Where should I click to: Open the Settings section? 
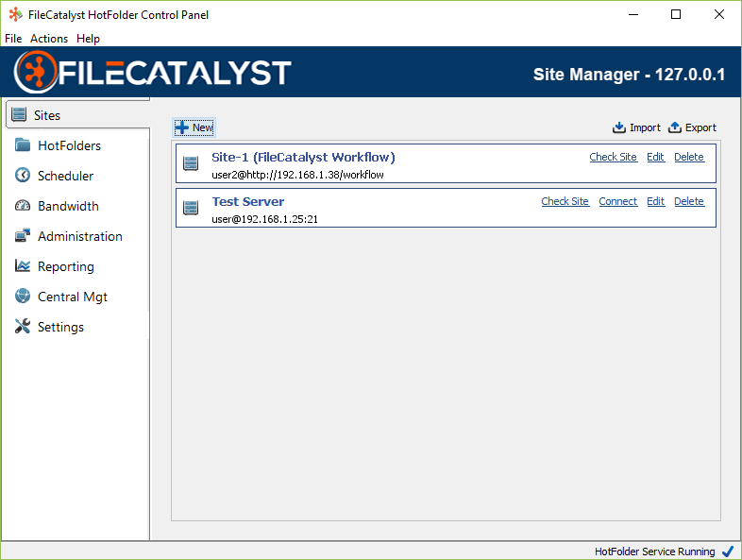coord(60,327)
